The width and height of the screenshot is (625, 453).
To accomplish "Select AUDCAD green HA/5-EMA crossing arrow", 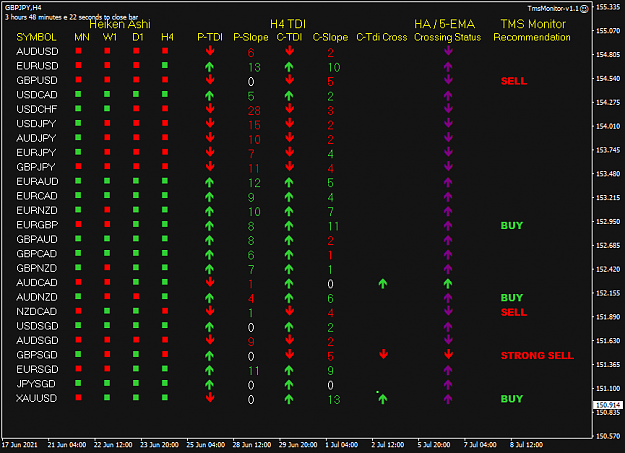I will point(448,284).
